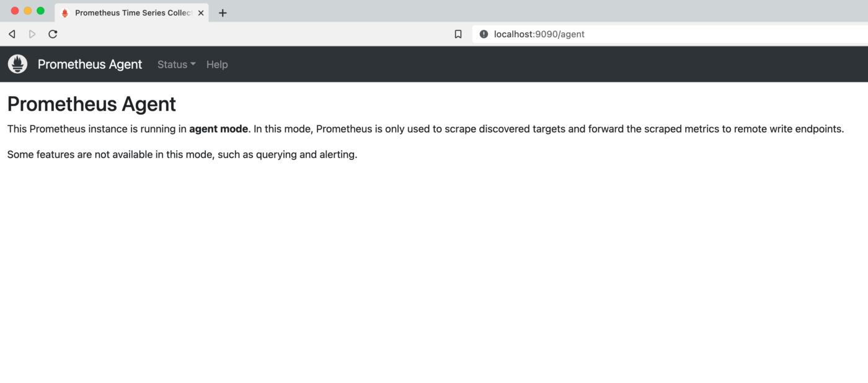Click the bold "agent mode" text
The image size is (868, 383).
click(x=218, y=129)
